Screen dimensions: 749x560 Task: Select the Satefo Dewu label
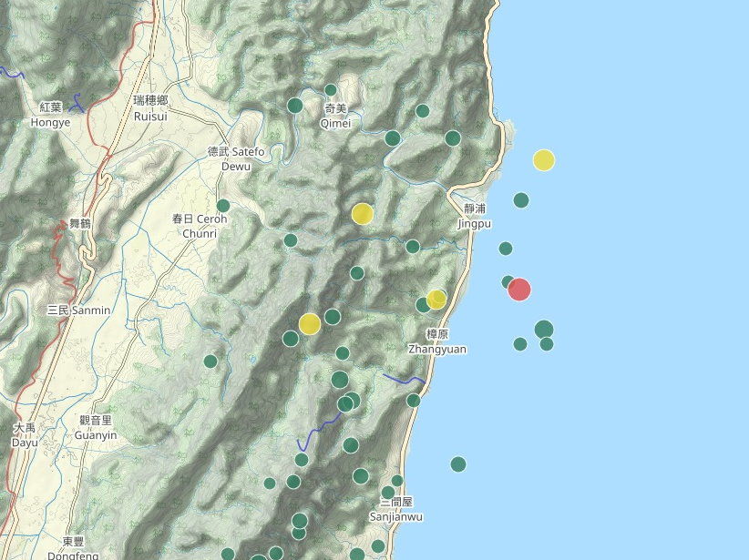click(235, 158)
